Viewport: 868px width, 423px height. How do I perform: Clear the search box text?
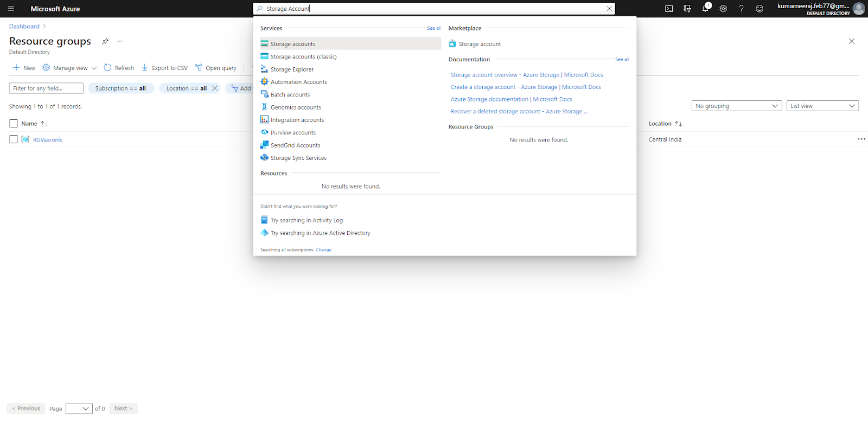[609, 9]
